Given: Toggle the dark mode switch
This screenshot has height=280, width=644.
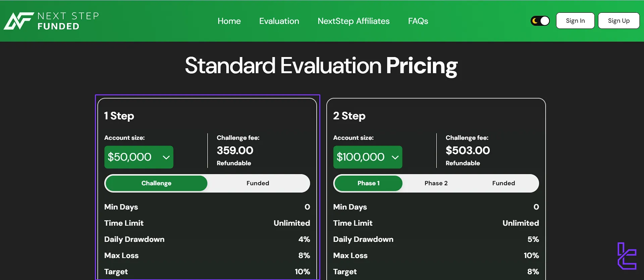Looking at the screenshot, I should pos(540,20).
